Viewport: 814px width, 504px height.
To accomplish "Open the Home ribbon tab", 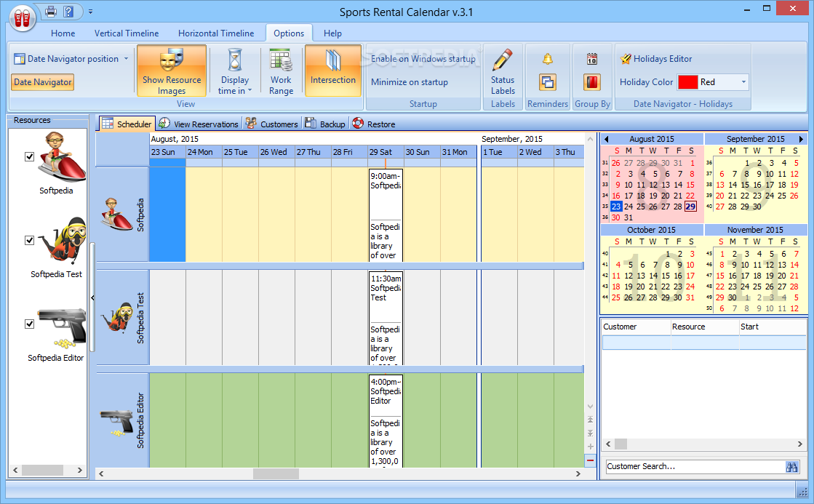I will [63, 33].
